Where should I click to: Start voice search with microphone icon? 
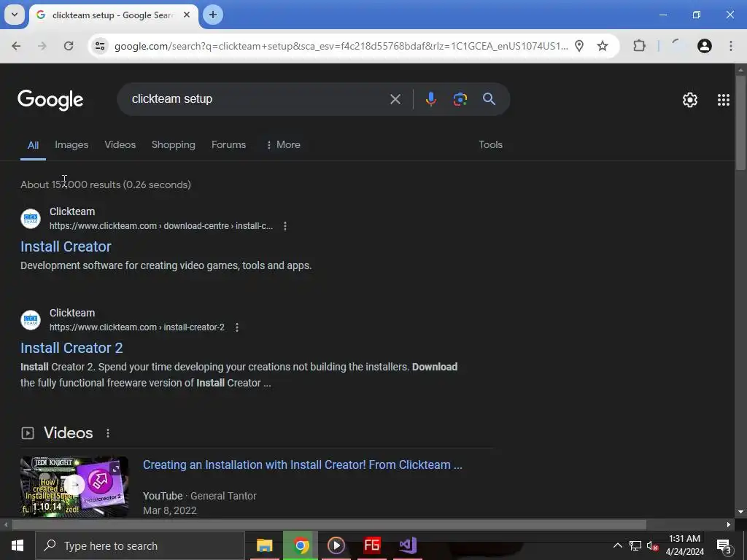[430, 99]
